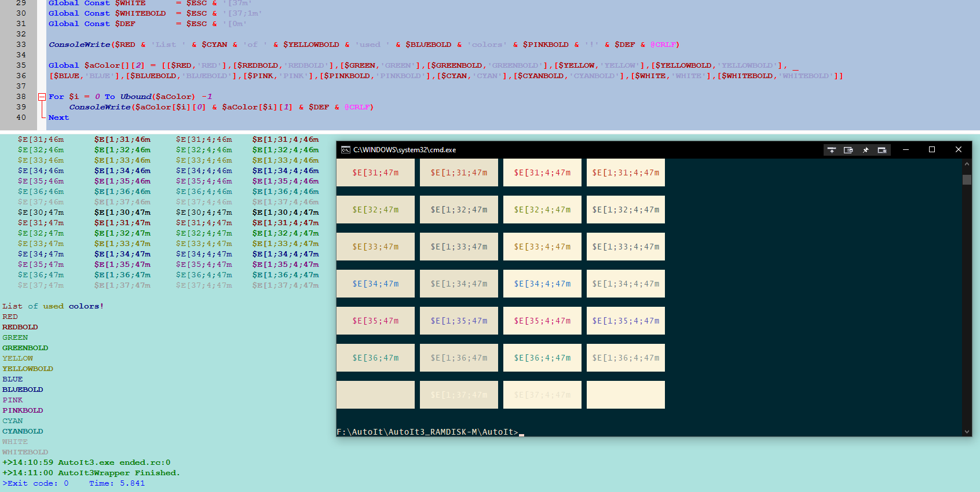Viewport: 980px width, 492px height.
Task: Maximize the cmd.exe window
Action: pos(932,150)
